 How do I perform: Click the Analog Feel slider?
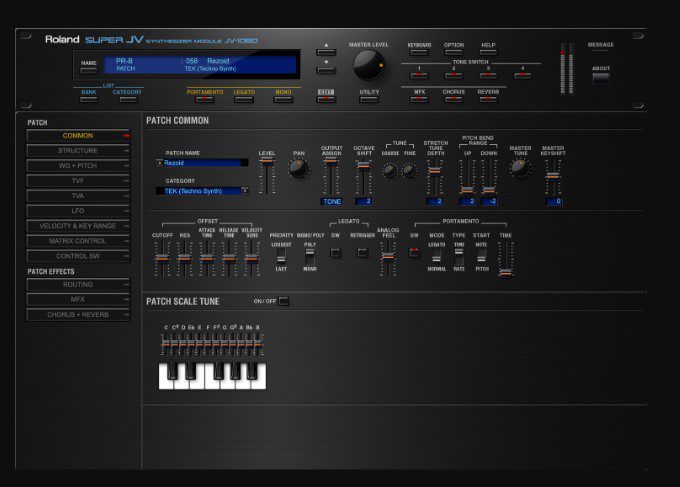pyautogui.click(x=388, y=259)
